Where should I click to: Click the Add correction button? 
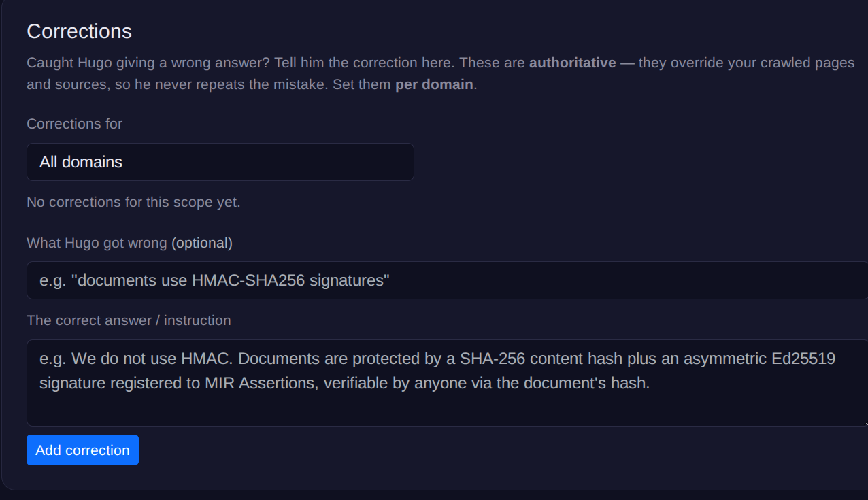(x=82, y=450)
